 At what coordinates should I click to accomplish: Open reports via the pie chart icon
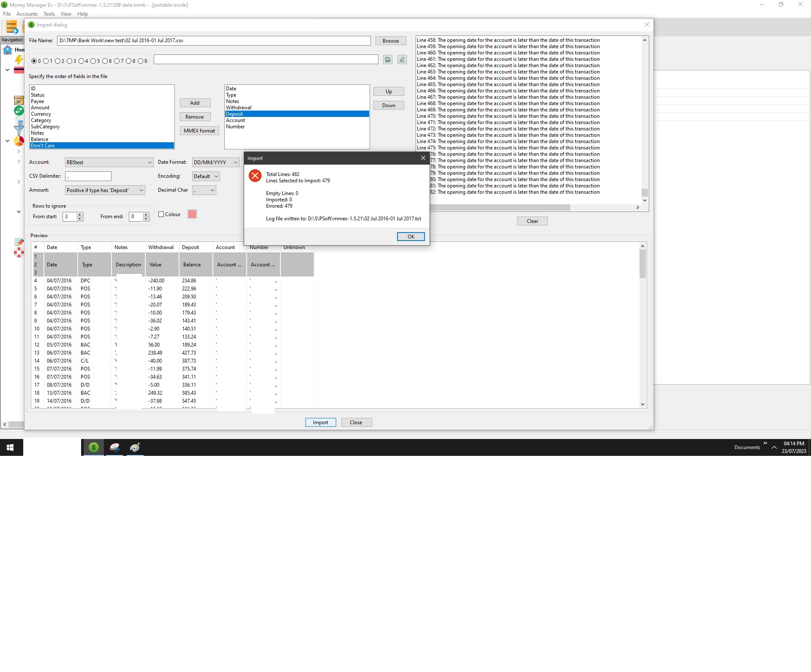pyautogui.click(x=19, y=141)
